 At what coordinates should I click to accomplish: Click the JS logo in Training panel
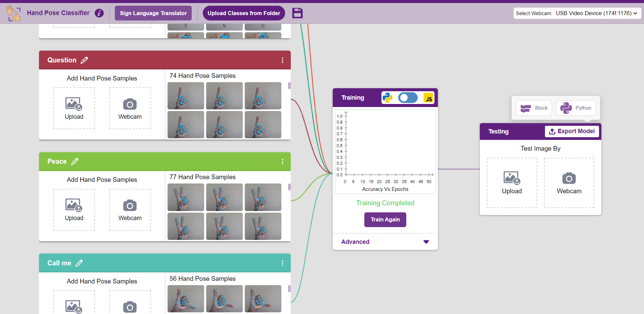coord(428,98)
